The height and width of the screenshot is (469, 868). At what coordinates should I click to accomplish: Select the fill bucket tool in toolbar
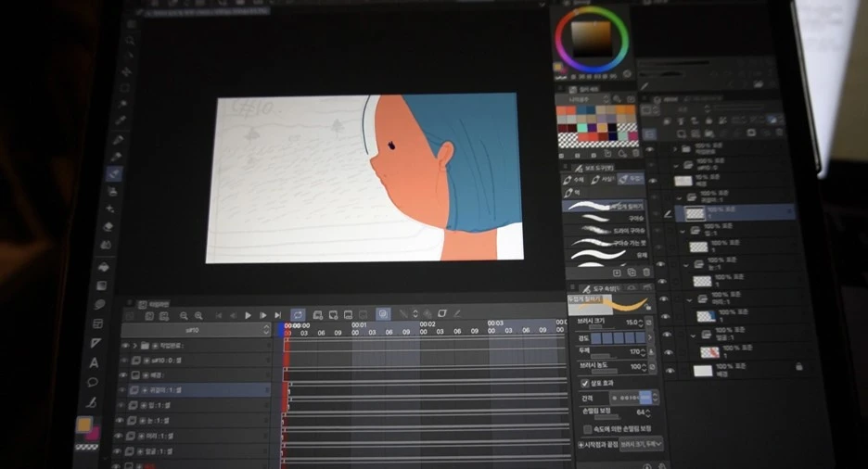pos(104,267)
